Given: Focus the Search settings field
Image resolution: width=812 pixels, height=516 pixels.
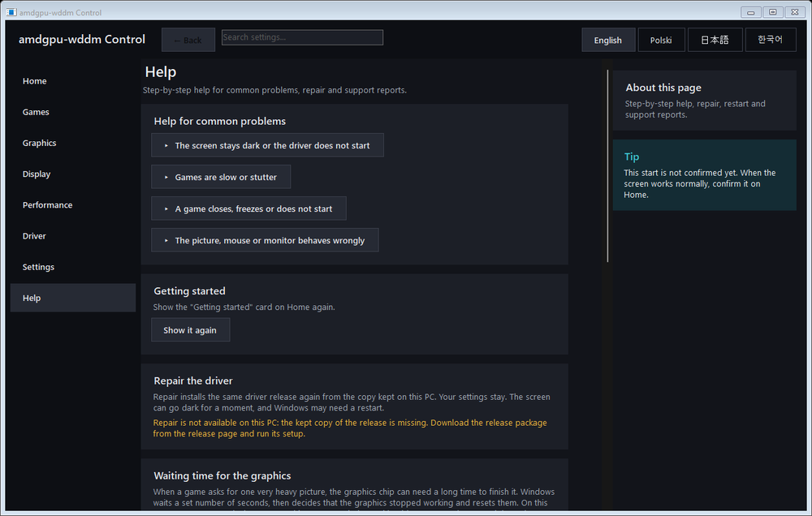Looking at the screenshot, I should point(302,37).
